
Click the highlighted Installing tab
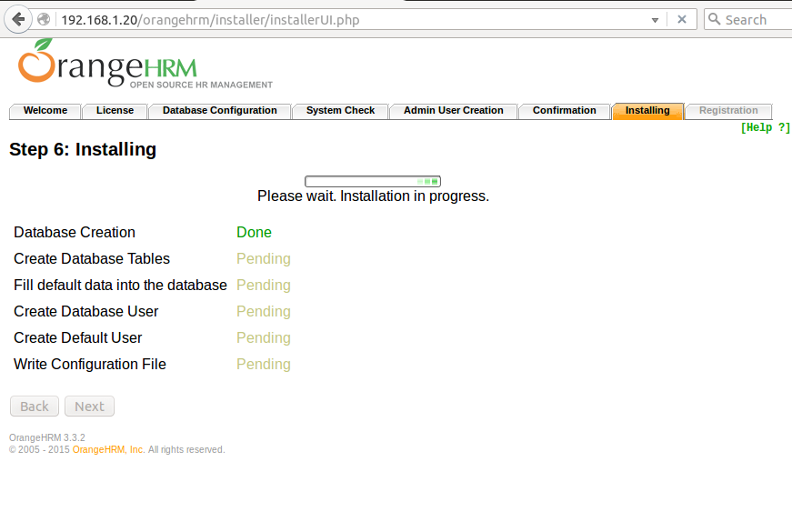pos(647,111)
